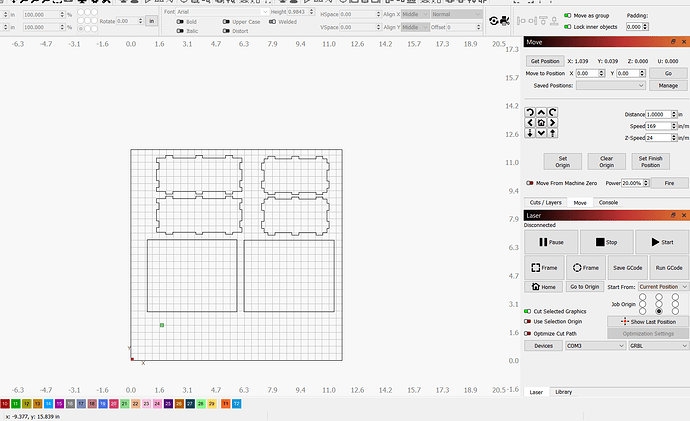Select the Laser tab at the bottom
This screenshot has width=690, height=421.
536,392
